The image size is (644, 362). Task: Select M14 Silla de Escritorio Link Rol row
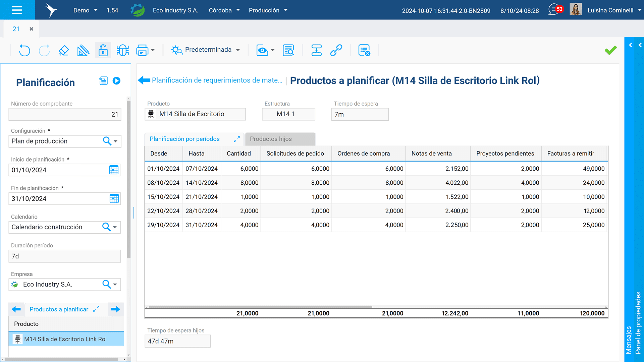(x=66, y=339)
